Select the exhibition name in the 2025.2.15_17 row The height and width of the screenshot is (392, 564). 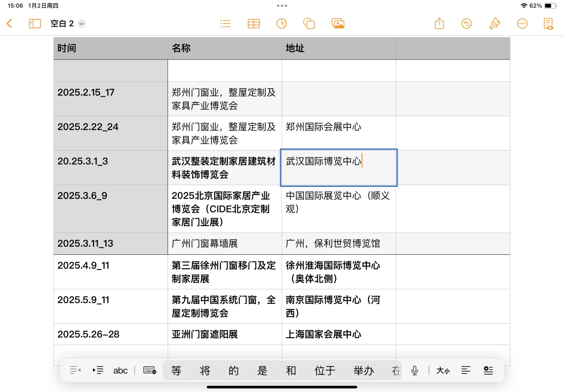225,99
